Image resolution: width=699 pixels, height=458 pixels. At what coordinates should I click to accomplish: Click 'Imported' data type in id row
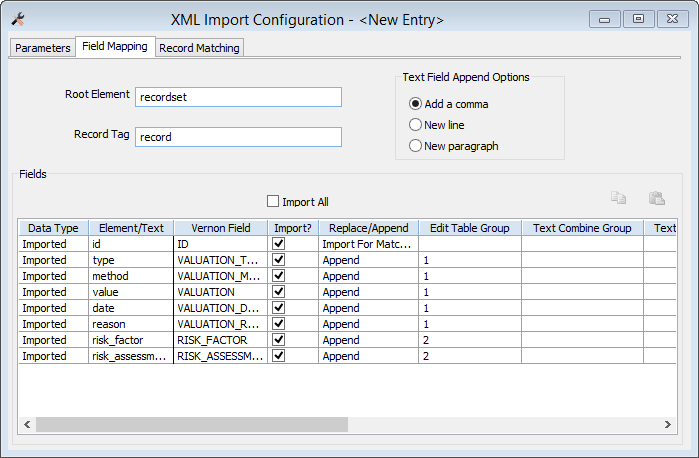pyautogui.click(x=53, y=244)
